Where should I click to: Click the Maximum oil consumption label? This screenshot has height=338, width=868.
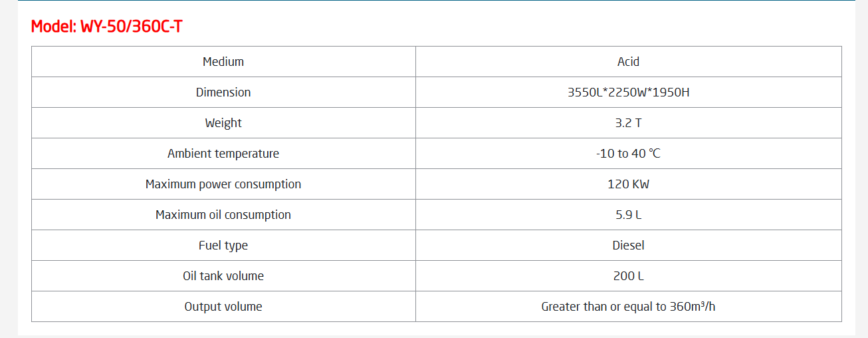tap(223, 215)
